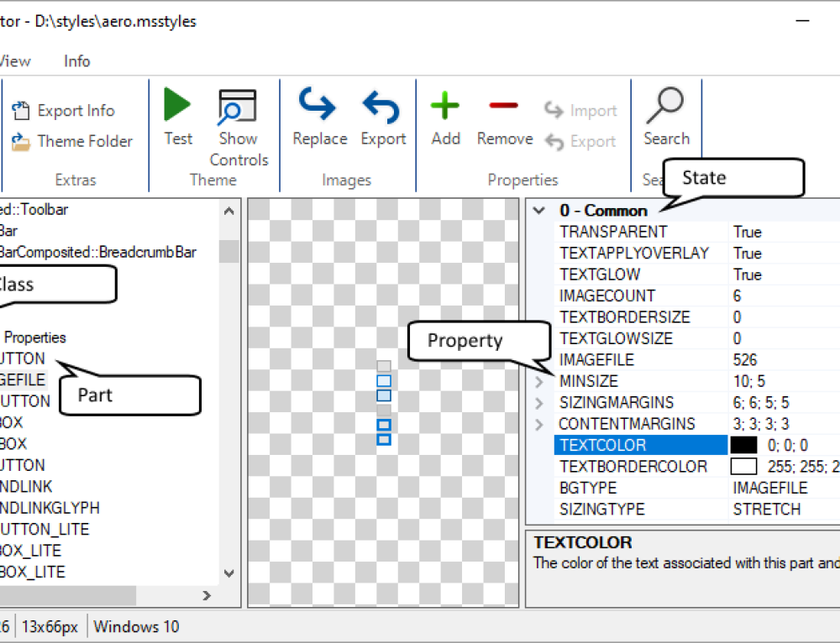Click the green Test play icon
The width and height of the screenshot is (840, 643).
[177, 107]
